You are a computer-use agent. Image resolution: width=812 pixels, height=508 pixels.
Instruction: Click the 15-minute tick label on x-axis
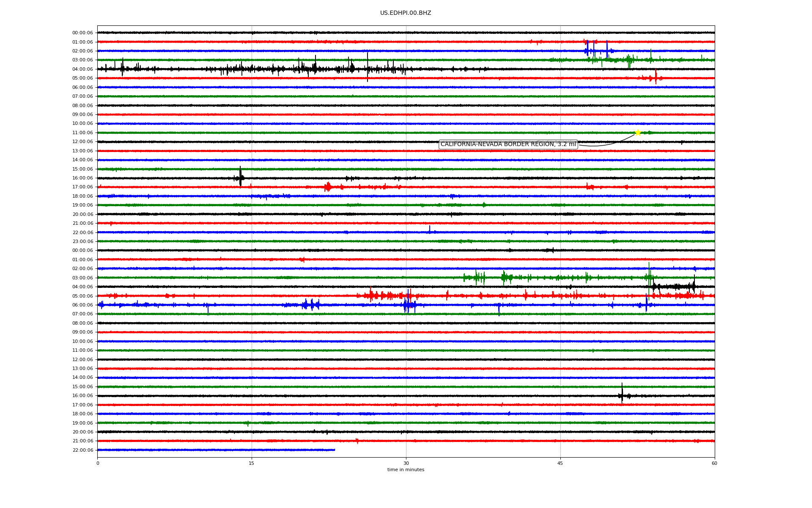pos(252,463)
